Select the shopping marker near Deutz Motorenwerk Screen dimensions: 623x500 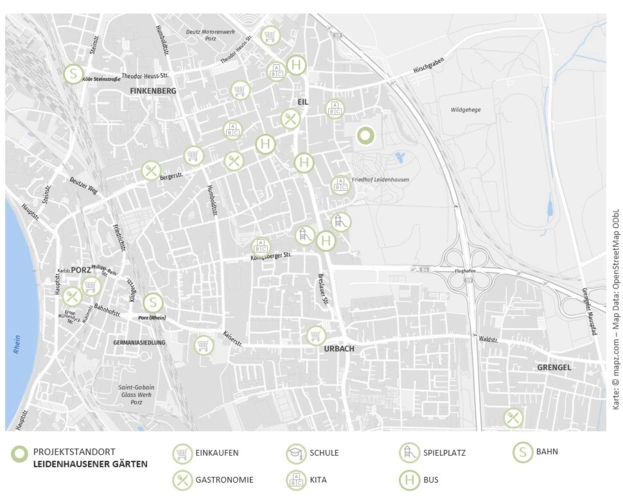point(270,35)
